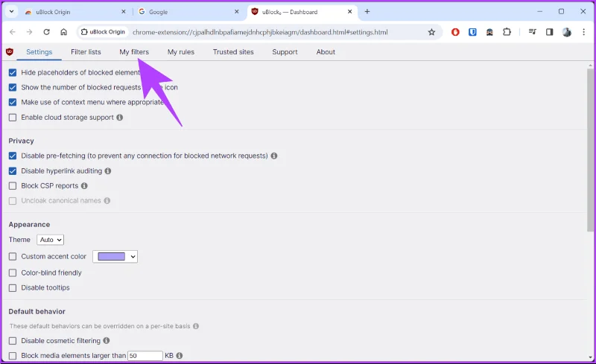The width and height of the screenshot is (596, 364).
Task: Open the media control playlist icon
Action: 532,32
